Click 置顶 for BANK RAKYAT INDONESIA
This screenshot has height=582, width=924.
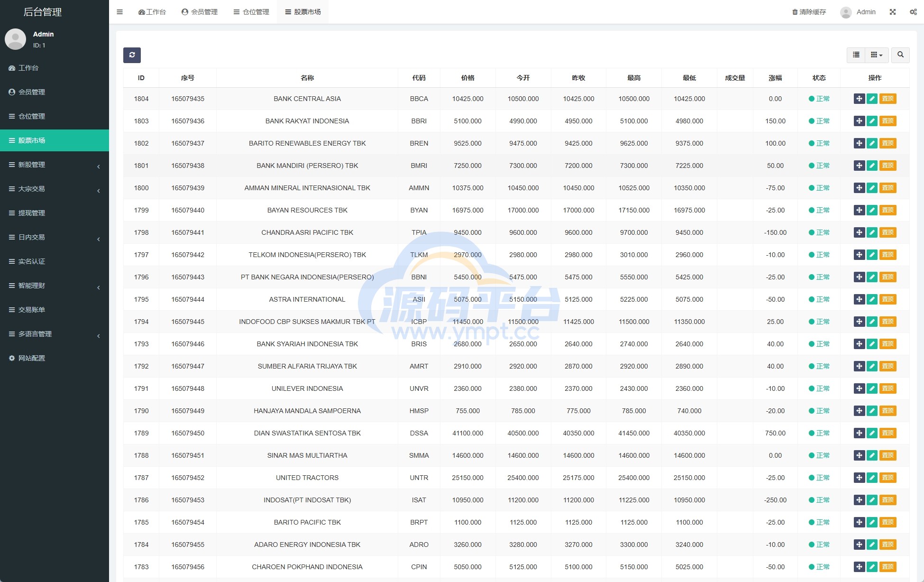point(887,121)
